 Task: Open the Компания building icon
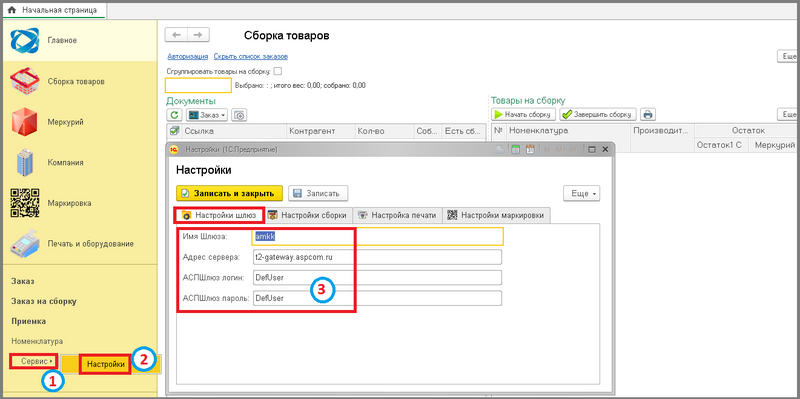pos(24,163)
